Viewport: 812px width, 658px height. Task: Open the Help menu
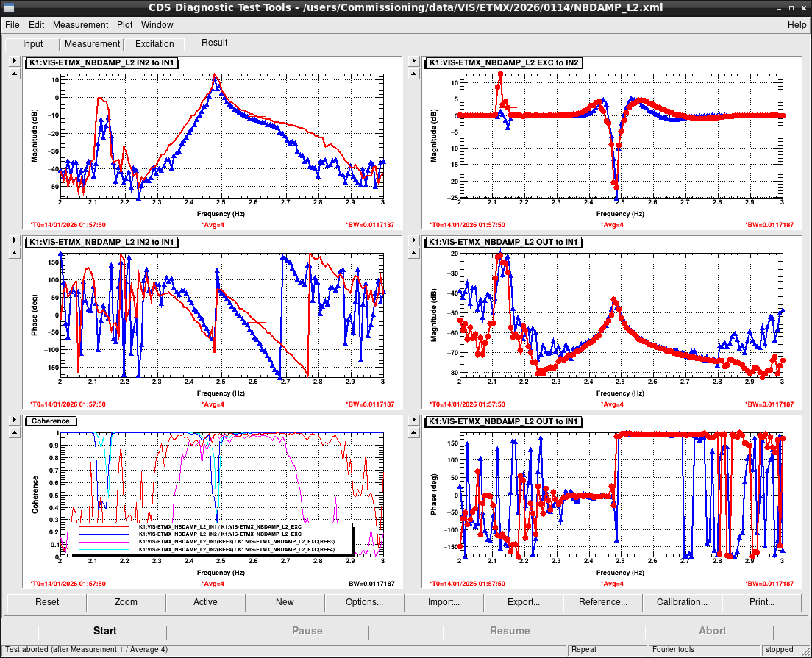point(797,25)
